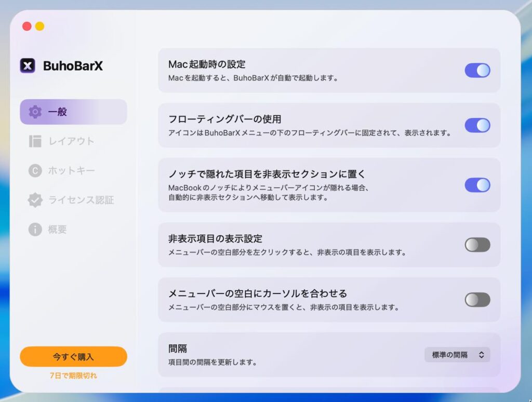Click the gear icon for 一般
532x402 pixels.
pos(35,112)
